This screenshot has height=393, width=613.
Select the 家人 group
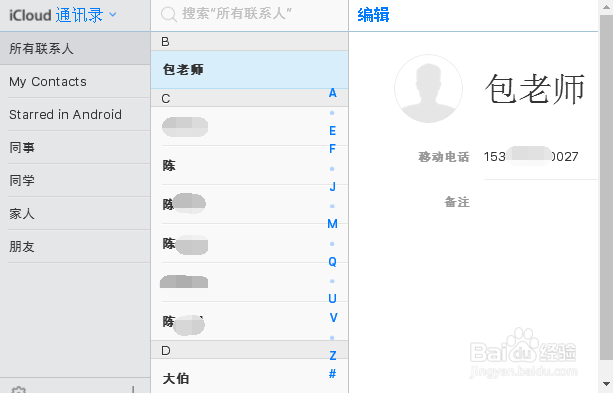pyautogui.click(x=75, y=214)
